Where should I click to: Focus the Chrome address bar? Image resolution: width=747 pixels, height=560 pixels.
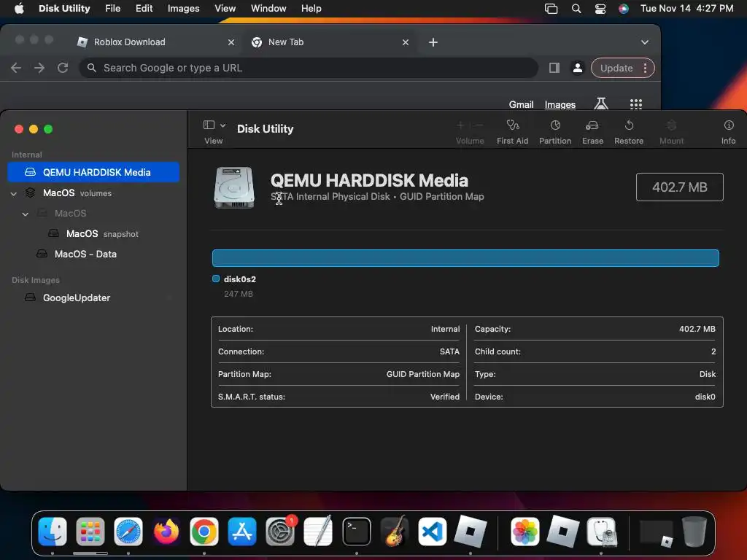point(309,68)
